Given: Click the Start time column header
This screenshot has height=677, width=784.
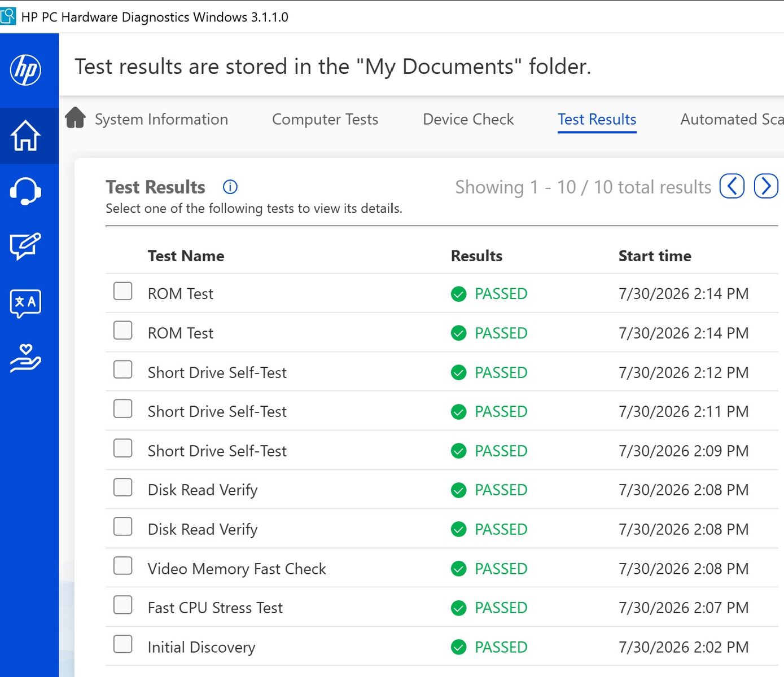Looking at the screenshot, I should click(655, 256).
